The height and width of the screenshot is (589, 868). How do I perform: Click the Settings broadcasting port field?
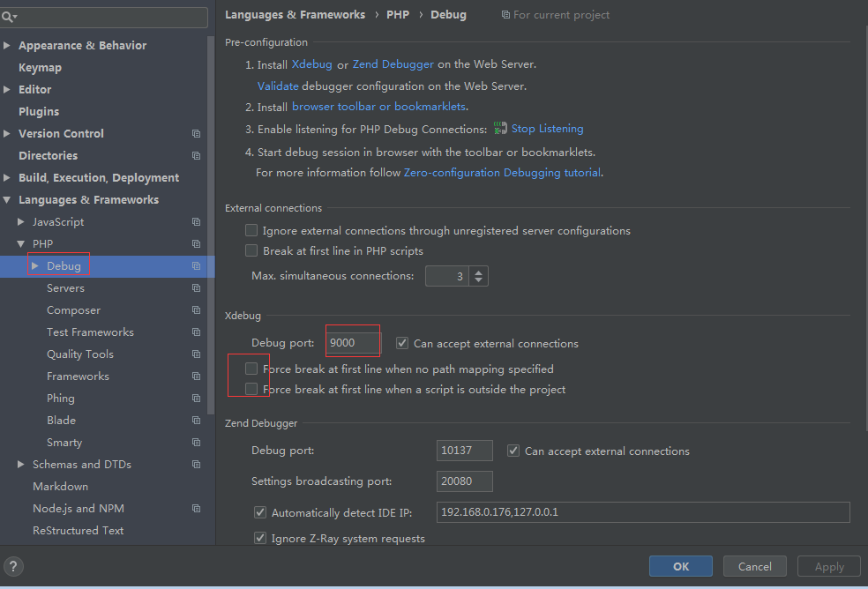[x=465, y=481]
